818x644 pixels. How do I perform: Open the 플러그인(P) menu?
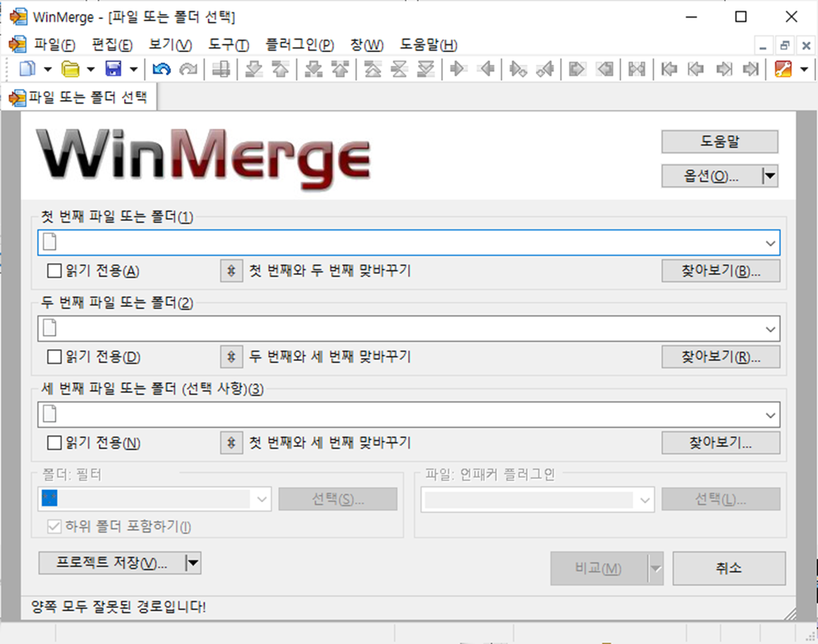point(300,45)
